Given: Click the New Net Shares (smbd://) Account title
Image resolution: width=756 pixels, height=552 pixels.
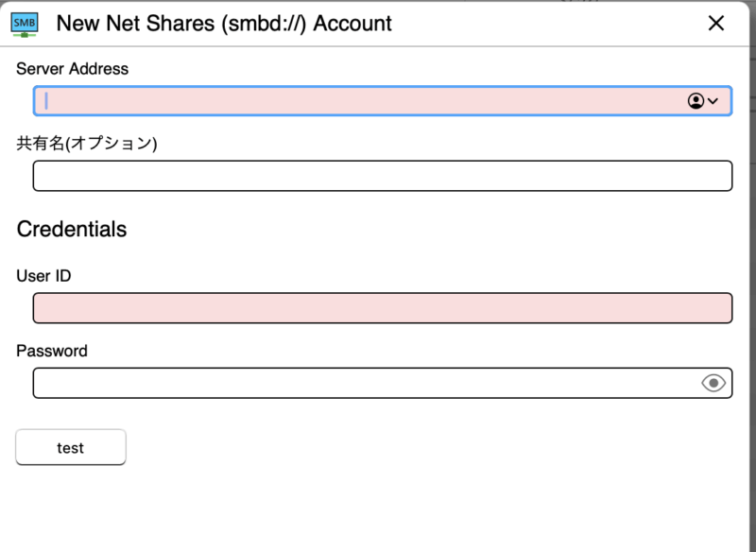Looking at the screenshot, I should coord(224,24).
